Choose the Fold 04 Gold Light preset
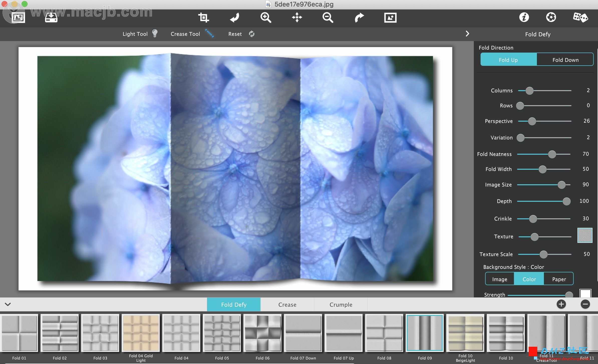 pos(141,333)
